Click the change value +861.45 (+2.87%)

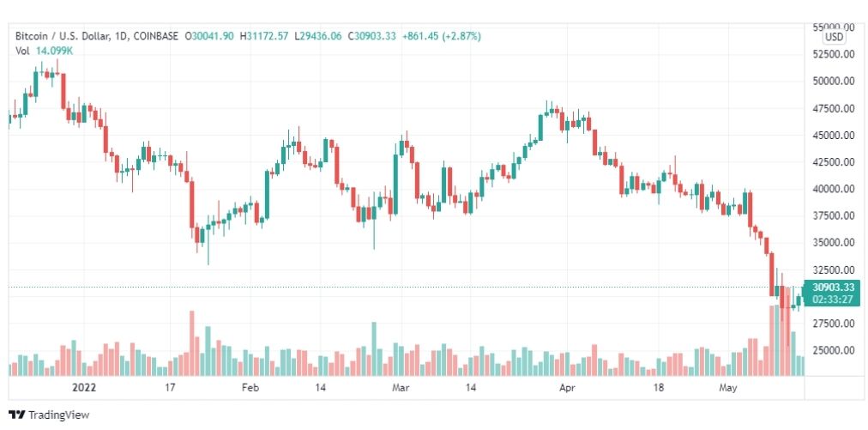click(x=441, y=36)
